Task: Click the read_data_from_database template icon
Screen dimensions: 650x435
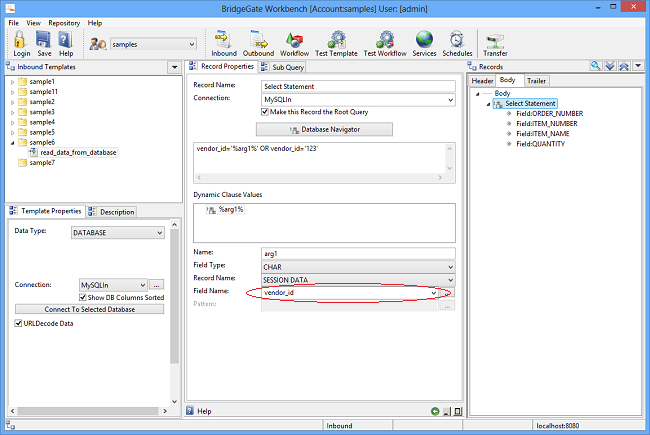Action: [x=33, y=153]
